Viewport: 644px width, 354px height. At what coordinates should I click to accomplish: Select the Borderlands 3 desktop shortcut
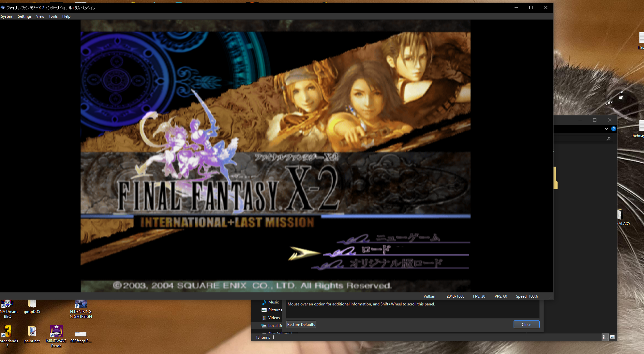pos(8,336)
